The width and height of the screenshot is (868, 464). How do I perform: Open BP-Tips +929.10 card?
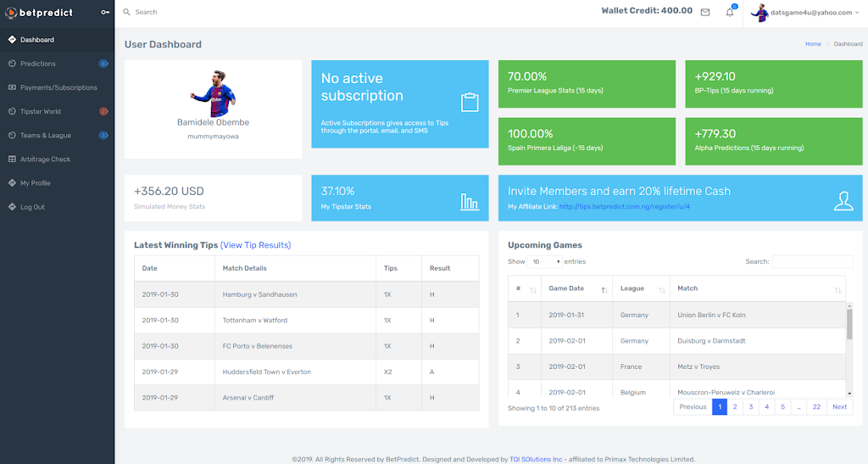(773, 84)
